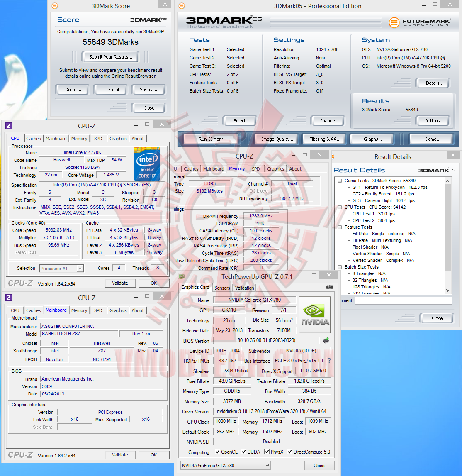Toggle the DirectCompute 5.0 checkbox

click(290, 452)
